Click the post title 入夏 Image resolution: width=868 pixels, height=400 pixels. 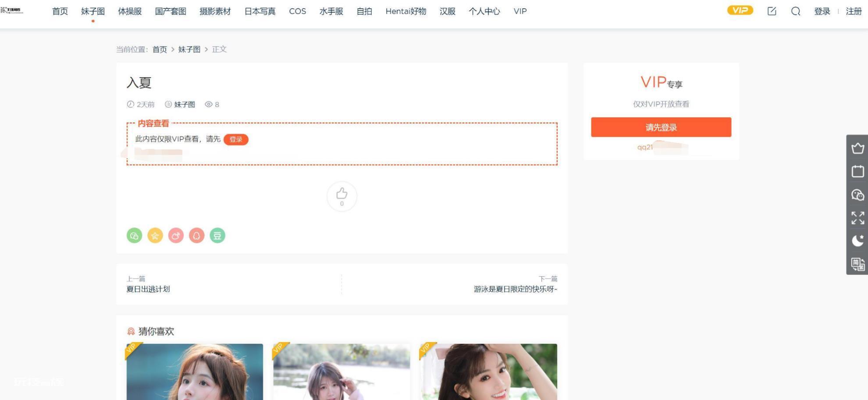[139, 82]
